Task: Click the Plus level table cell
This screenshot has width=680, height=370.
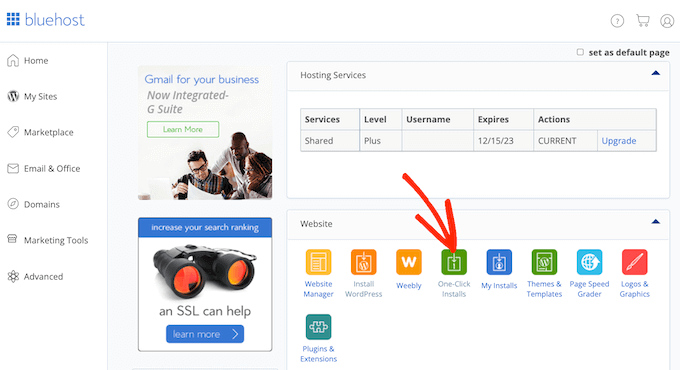Action: [x=381, y=141]
